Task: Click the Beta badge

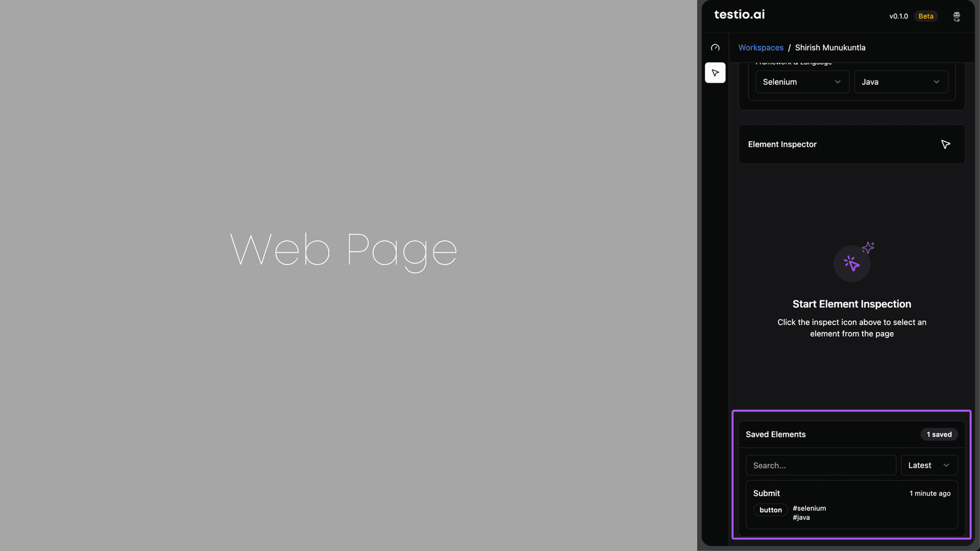Action: click(925, 16)
